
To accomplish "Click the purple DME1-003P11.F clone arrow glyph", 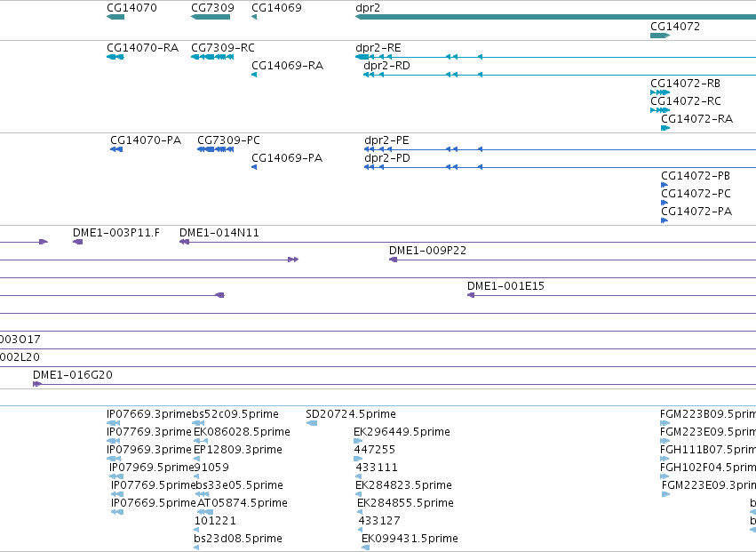I will point(77,243).
